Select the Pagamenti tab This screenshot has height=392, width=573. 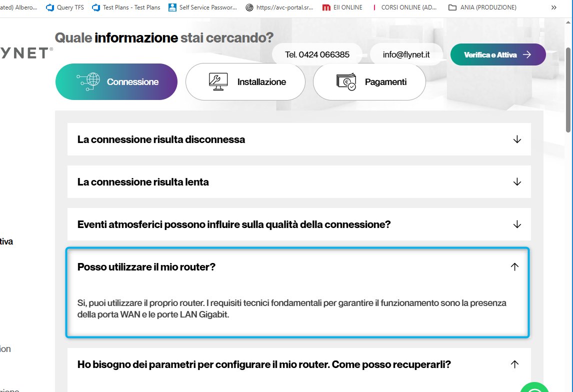pos(369,82)
